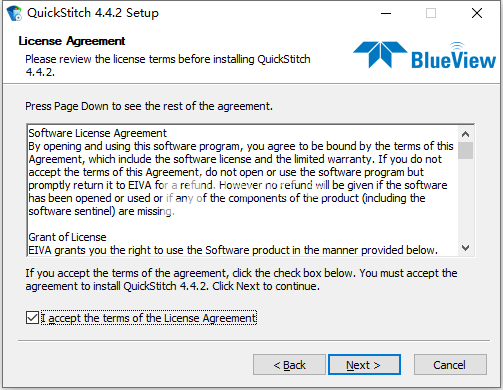The width and height of the screenshot is (503, 390).
Task: Click the 'License Agreement' page heading
Action: pos(72,41)
